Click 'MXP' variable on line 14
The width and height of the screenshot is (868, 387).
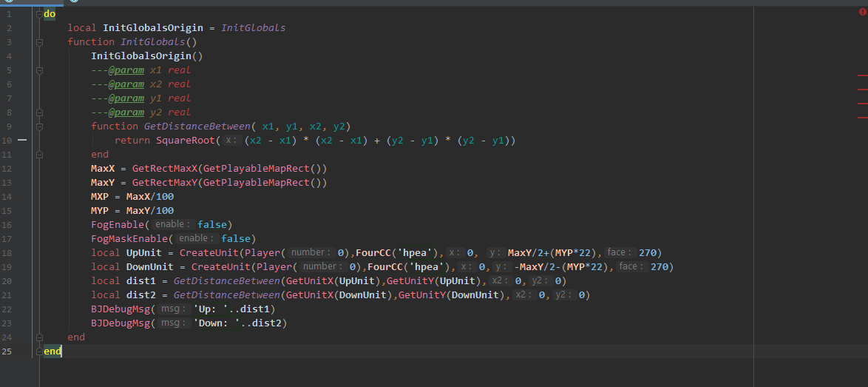point(101,197)
